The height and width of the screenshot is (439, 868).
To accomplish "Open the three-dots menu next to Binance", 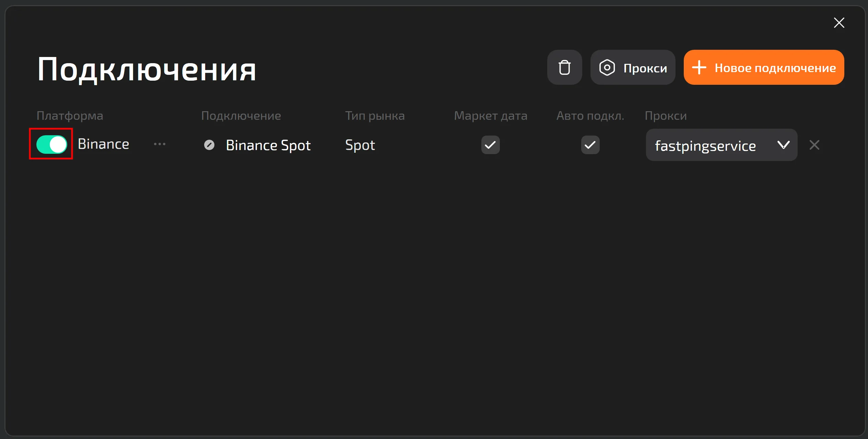I will point(160,144).
